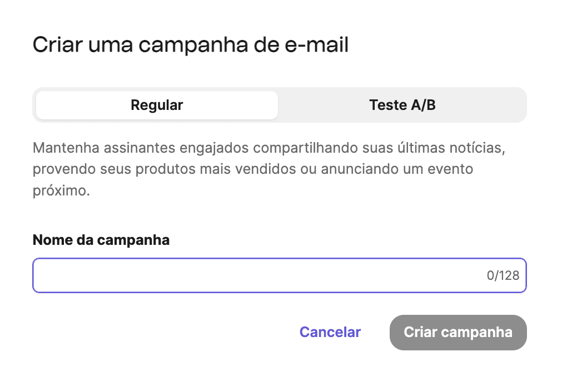Cancel the email campaign creation dialog
Screen dimensions: 567x392
(330, 332)
